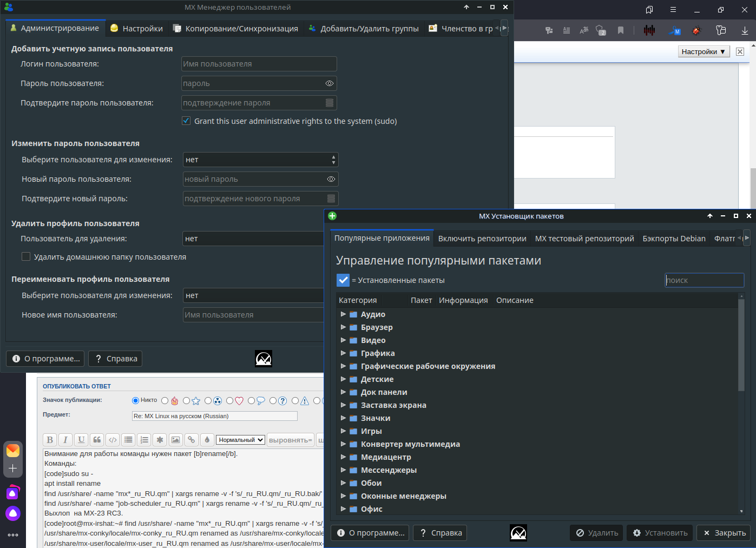The width and height of the screenshot is (756, 548).
Task: Open browser downloads arrow icon
Action: point(745,30)
